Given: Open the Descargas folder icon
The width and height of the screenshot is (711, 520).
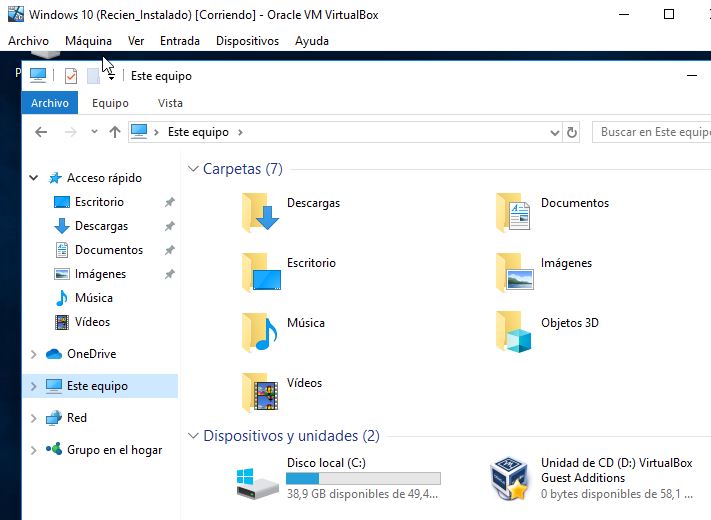Looking at the screenshot, I should [263, 211].
